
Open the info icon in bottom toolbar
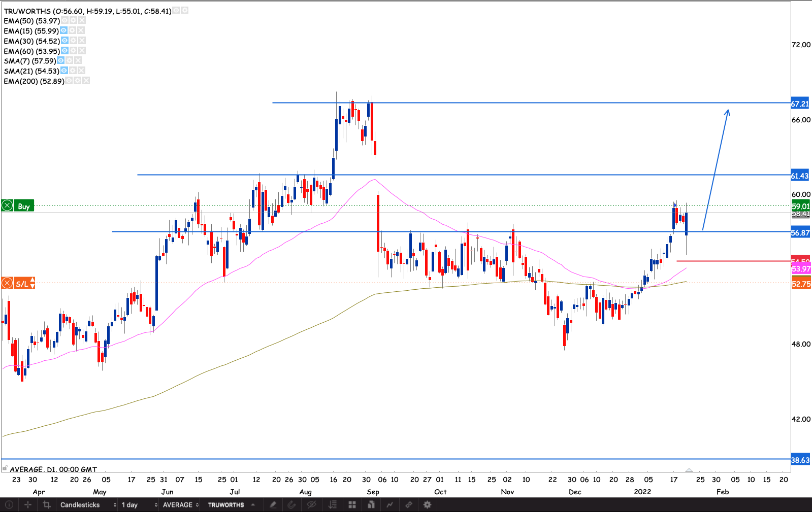[x=9, y=505]
